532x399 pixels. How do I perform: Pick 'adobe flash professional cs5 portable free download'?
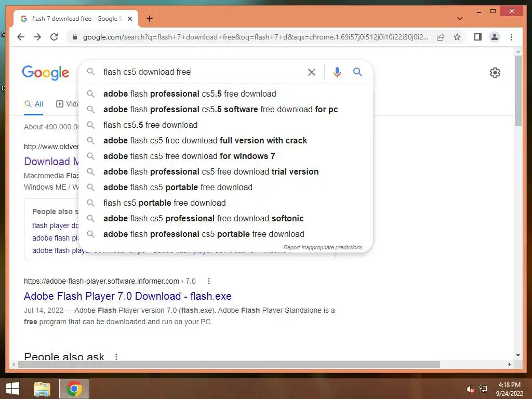225,234
